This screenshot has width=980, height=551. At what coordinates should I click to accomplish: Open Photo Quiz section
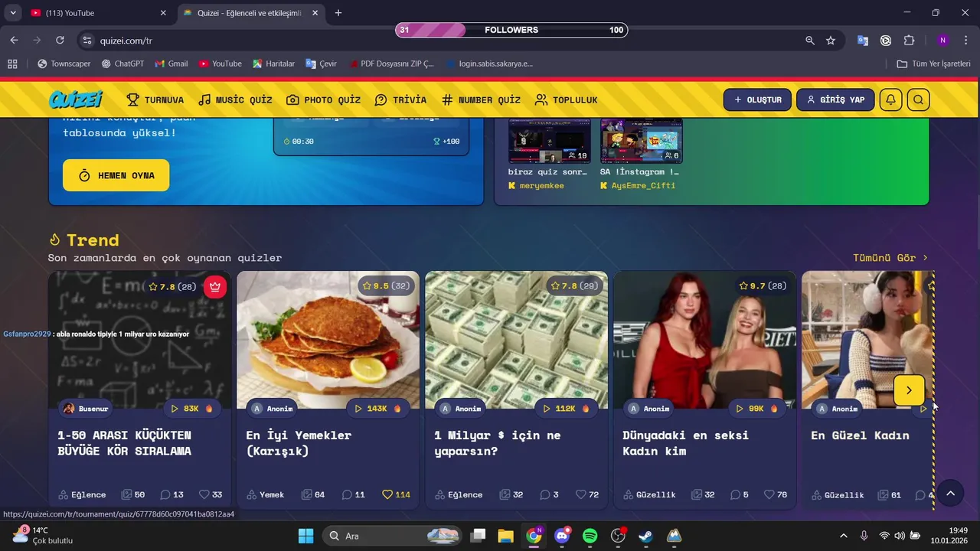323,100
